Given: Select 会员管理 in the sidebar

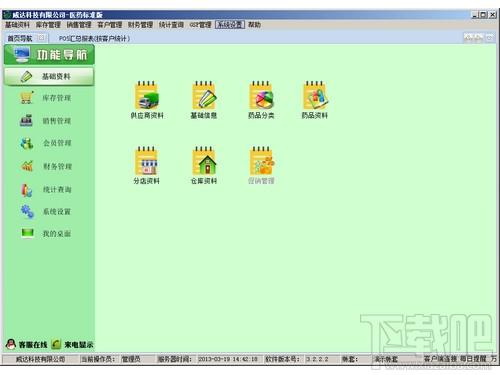Looking at the screenshot, I should (46, 143).
